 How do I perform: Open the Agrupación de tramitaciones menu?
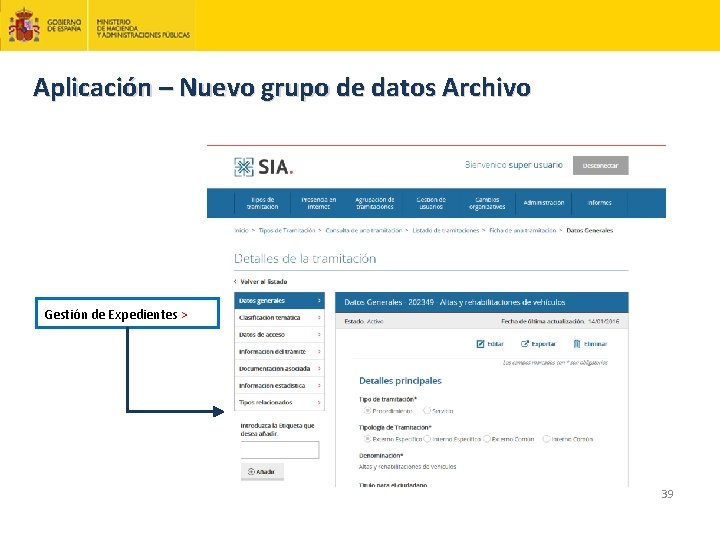pos(375,203)
